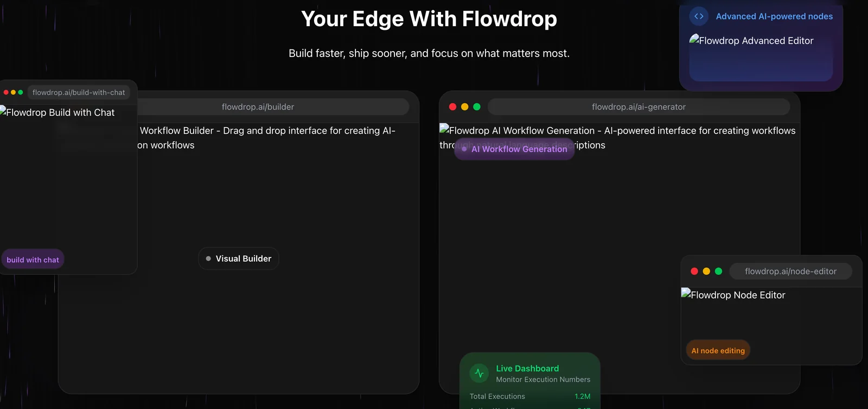Click the flowdrop.ai/builder address bar
This screenshot has height=409, width=868.
258,107
